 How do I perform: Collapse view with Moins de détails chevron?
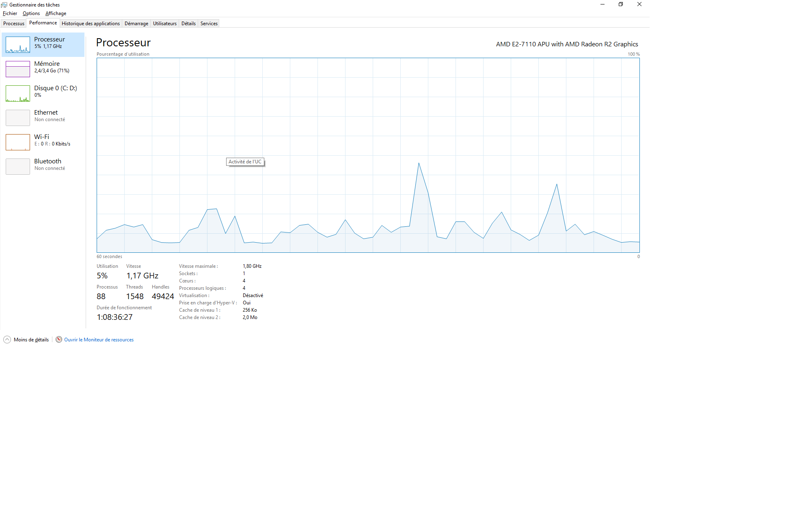pyautogui.click(x=7, y=339)
